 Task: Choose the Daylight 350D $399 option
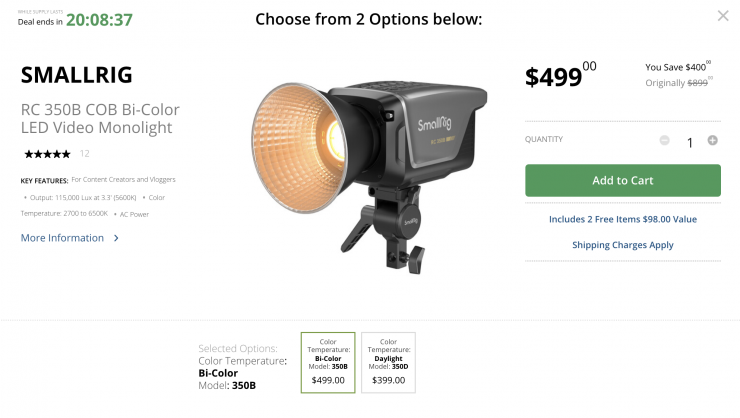388,362
